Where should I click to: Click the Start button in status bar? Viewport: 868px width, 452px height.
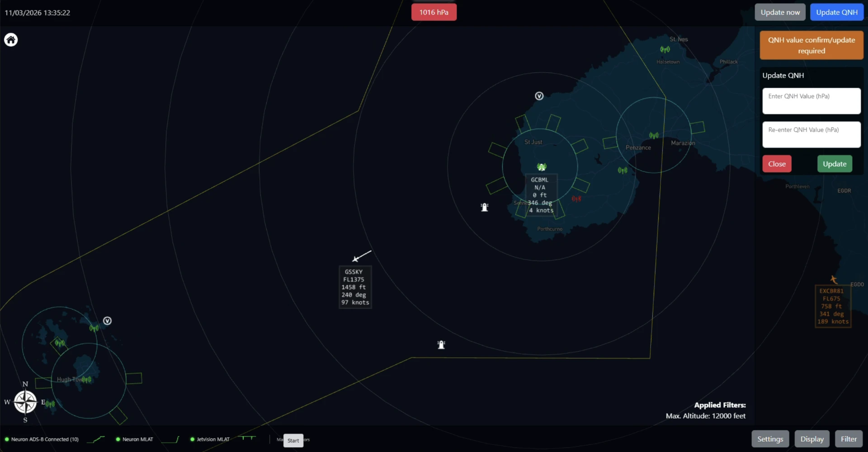click(293, 440)
